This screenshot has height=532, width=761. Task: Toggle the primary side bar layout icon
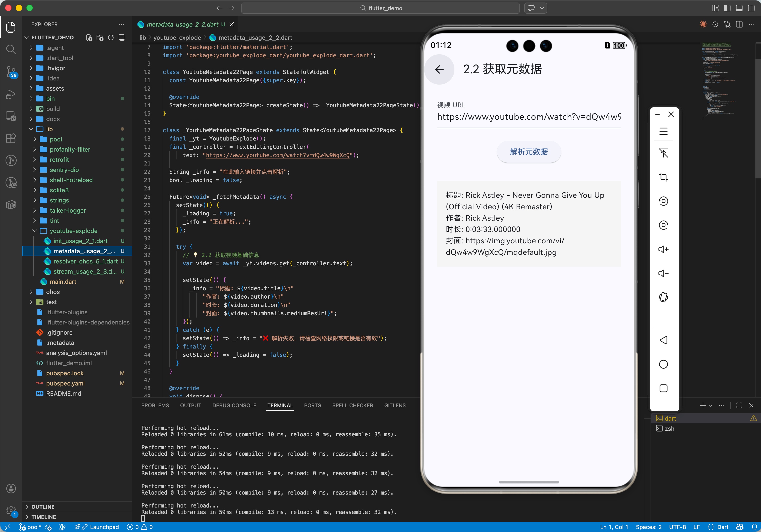(x=727, y=8)
